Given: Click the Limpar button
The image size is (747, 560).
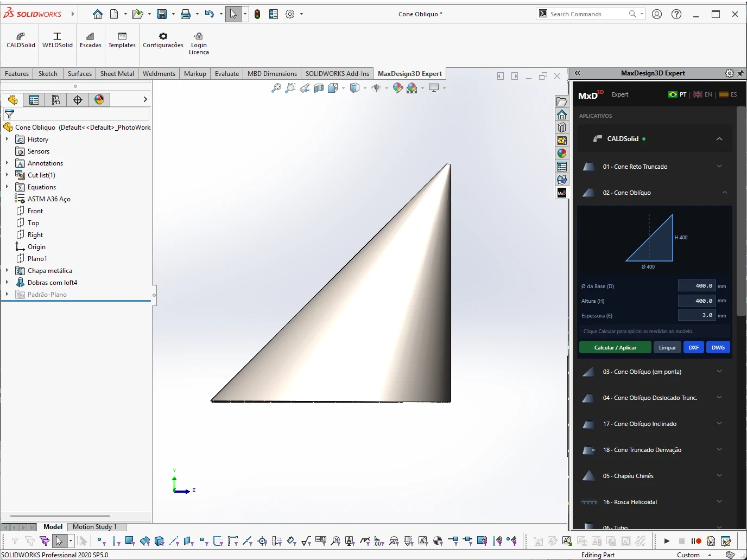Looking at the screenshot, I should pyautogui.click(x=667, y=347).
